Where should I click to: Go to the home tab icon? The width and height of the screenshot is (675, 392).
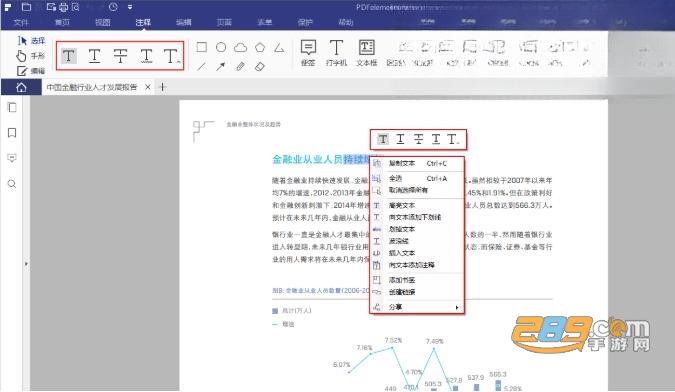pyautogui.click(x=21, y=88)
